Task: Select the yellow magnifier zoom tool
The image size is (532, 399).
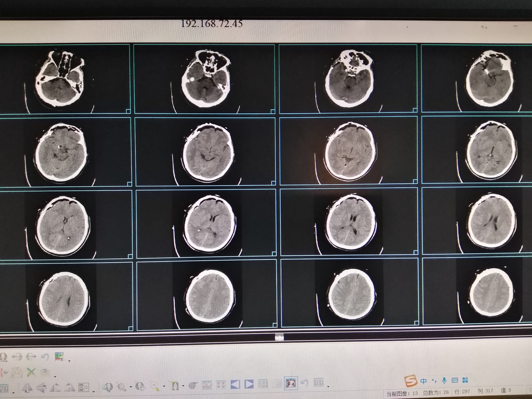Action: [x=154, y=386]
